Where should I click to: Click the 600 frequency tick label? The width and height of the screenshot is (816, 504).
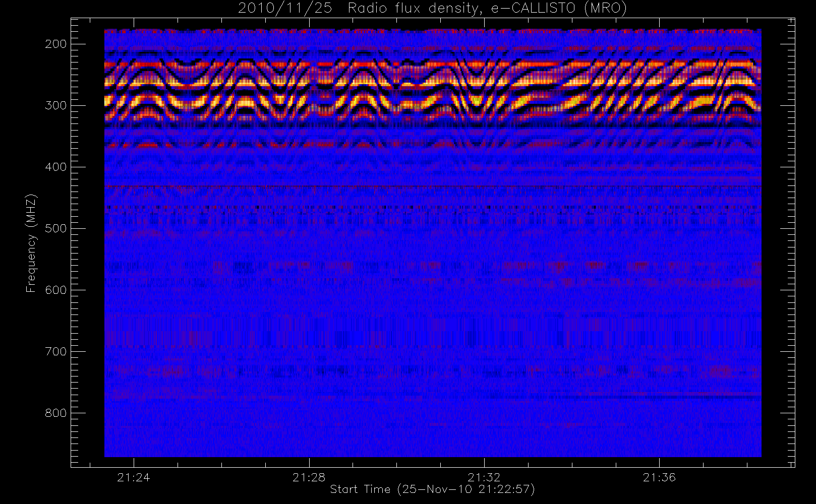55,290
